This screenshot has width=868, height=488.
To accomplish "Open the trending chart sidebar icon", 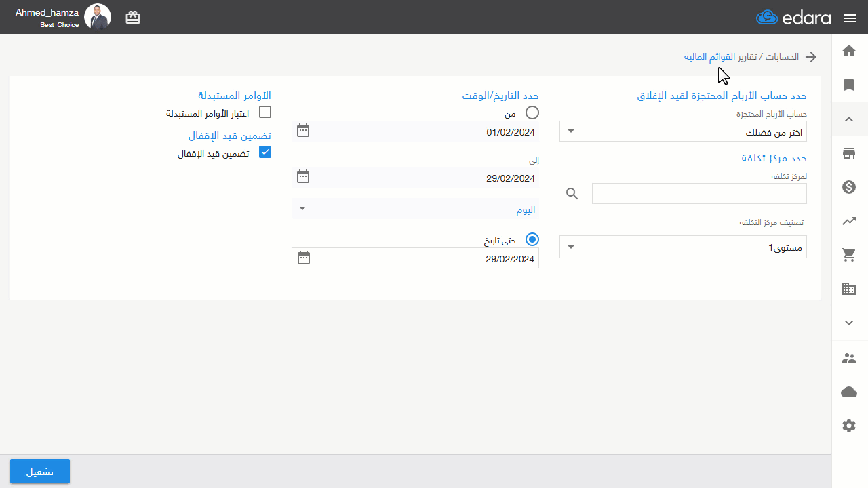I will point(849,221).
